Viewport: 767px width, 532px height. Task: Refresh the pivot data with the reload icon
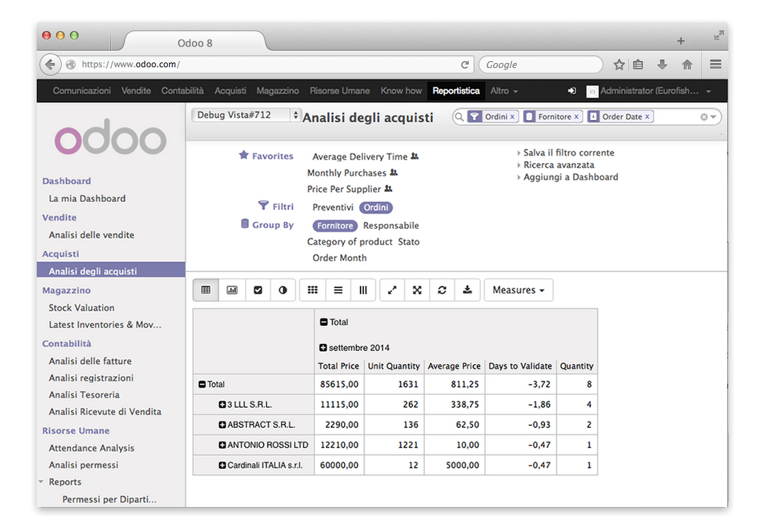pos(442,289)
